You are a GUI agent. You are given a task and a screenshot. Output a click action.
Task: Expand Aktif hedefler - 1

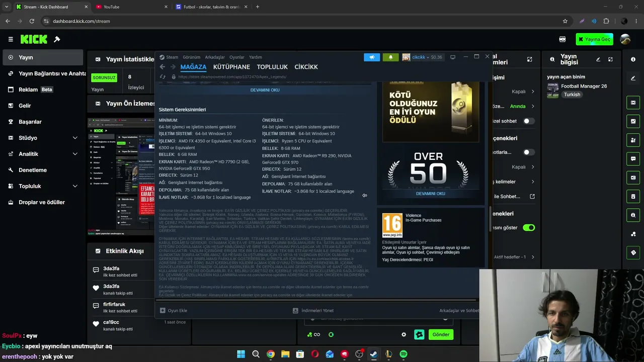click(x=514, y=257)
